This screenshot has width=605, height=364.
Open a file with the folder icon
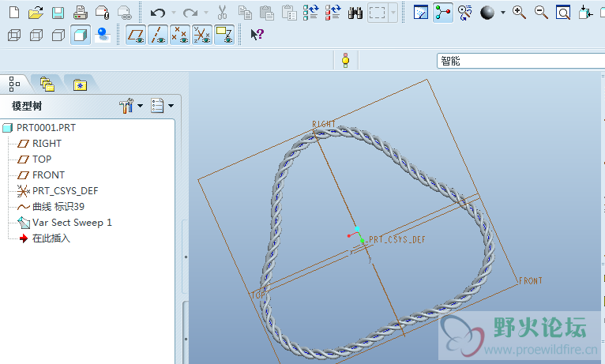pos(36,13)
